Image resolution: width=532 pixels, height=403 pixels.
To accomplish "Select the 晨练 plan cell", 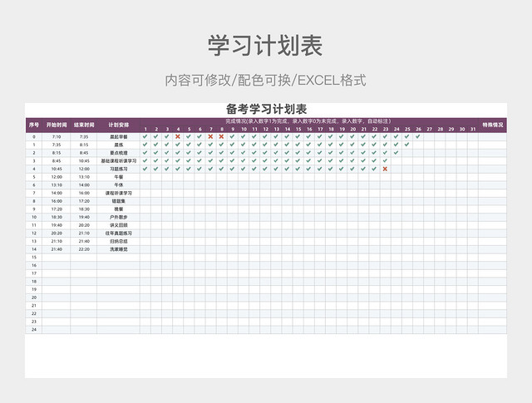I will coord(118,145).
